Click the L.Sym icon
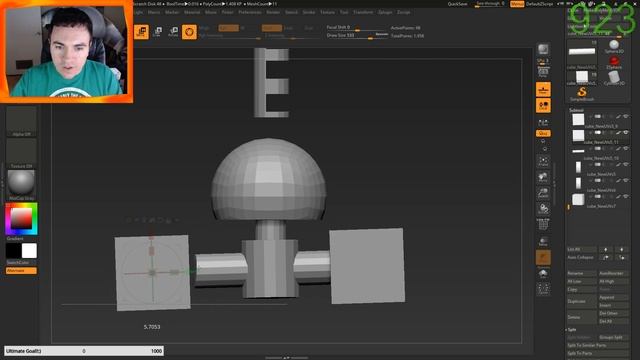The image size is (640, 360). coord(543,122)
